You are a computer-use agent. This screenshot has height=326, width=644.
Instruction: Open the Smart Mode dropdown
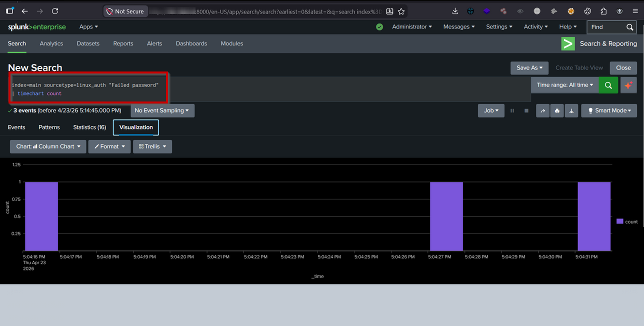click(x=608, y=110)
